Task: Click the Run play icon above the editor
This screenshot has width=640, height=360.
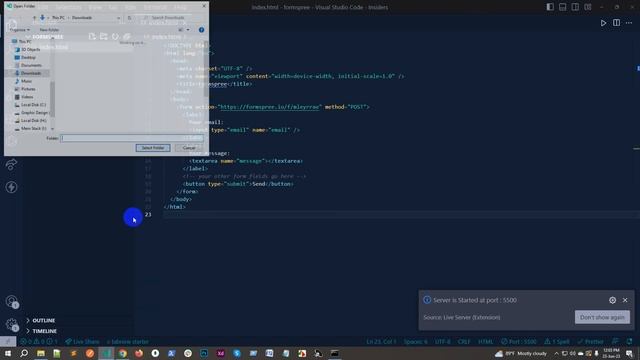Action: pyautogui.click(x=603, y=23)
